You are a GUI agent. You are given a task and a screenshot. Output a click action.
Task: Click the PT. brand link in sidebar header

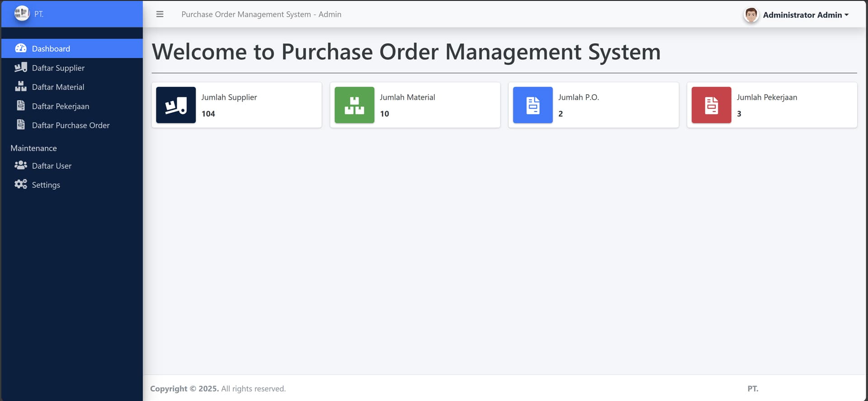72,14
